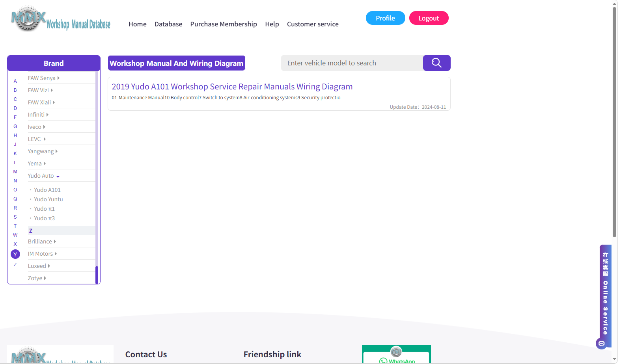Jump to letter A in brand index
This screenshot has width=619, height=364.
(15, 81)
